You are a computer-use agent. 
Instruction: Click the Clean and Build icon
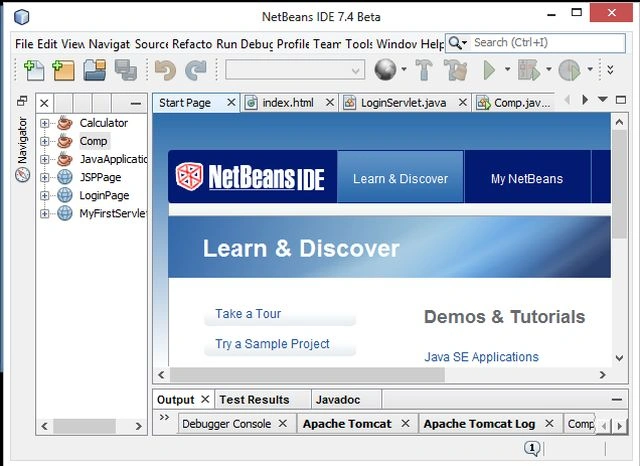pyautogui.click(x=455, y=70)
